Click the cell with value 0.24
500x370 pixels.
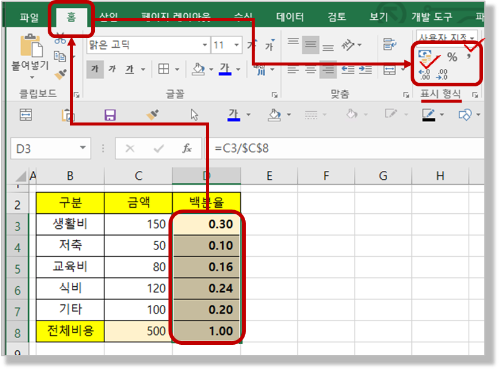click(207, 288)
